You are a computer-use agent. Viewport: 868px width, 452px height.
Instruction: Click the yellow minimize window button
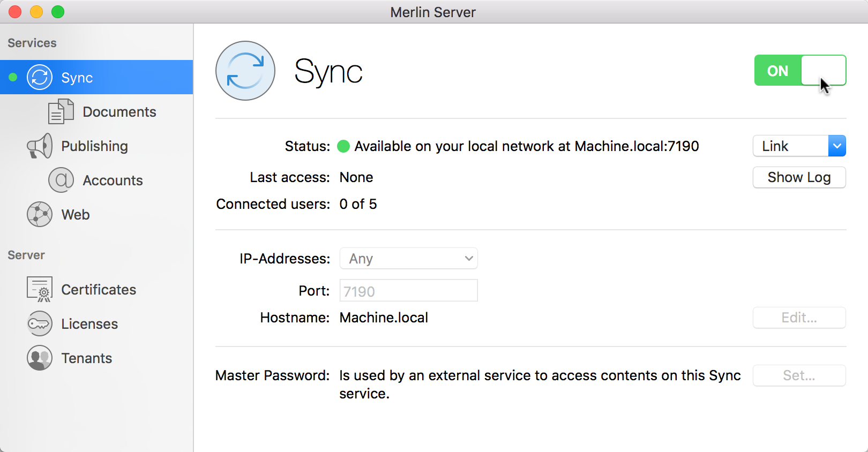(36, 12)
